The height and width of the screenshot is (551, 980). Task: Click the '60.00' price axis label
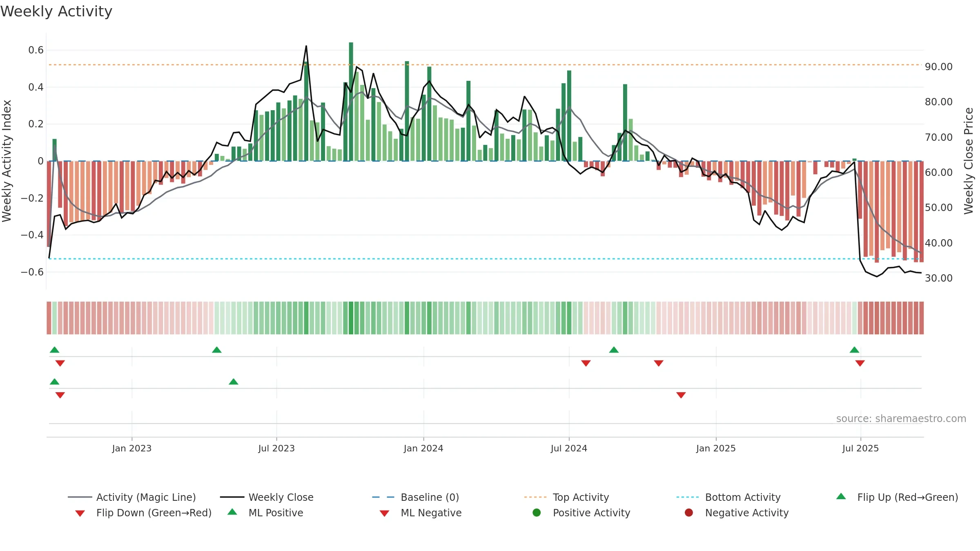(939, 172)
